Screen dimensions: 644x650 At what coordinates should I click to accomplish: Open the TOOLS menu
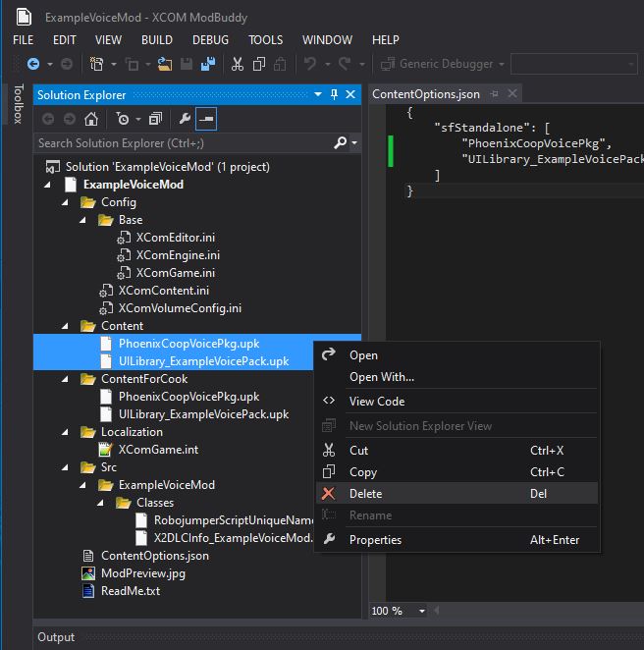click(x=266, y=40)
